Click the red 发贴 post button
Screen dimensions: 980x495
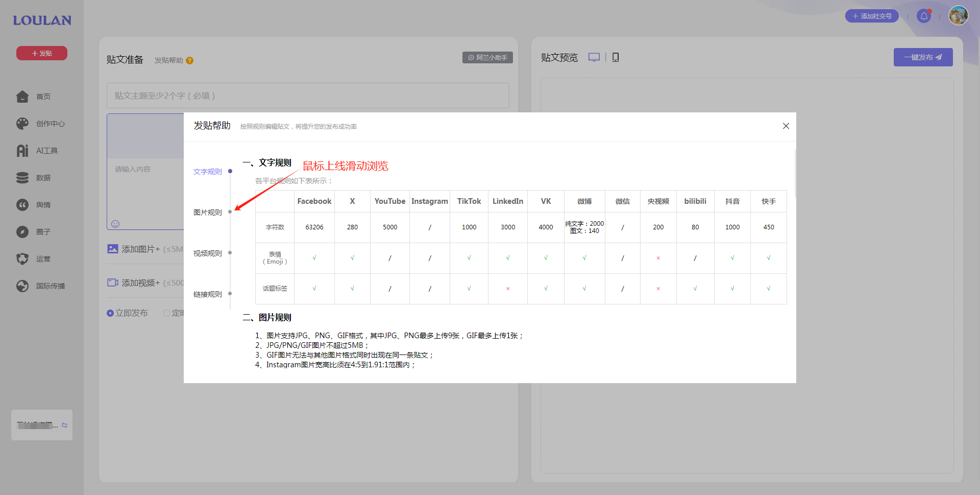(x=42, y=53)
